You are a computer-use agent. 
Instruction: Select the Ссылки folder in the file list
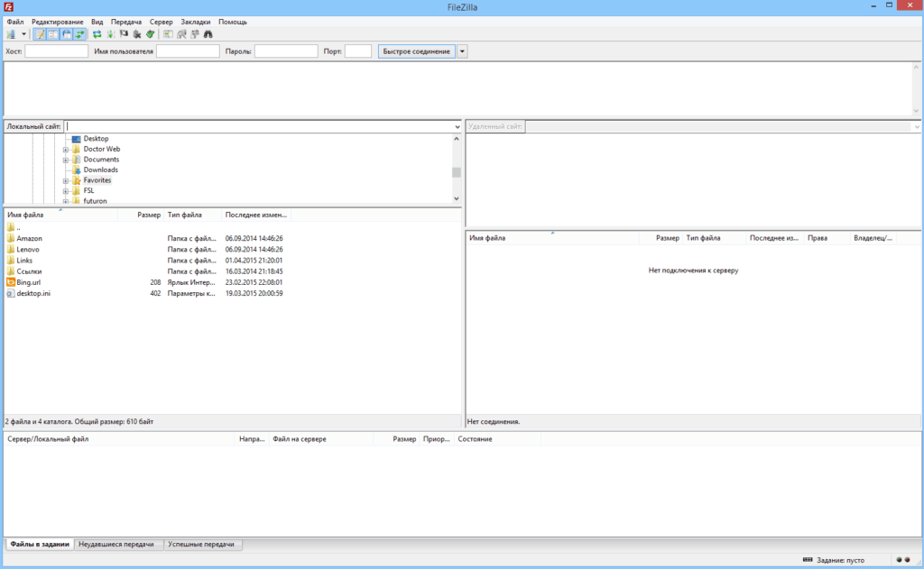[x=24, y=271]
